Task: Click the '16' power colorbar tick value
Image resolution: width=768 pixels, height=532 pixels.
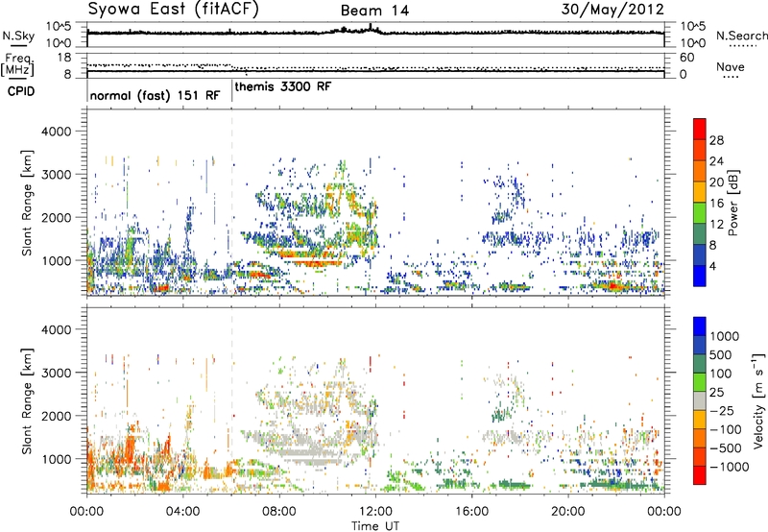Action: pyautogui.click(x=716, y=204)
